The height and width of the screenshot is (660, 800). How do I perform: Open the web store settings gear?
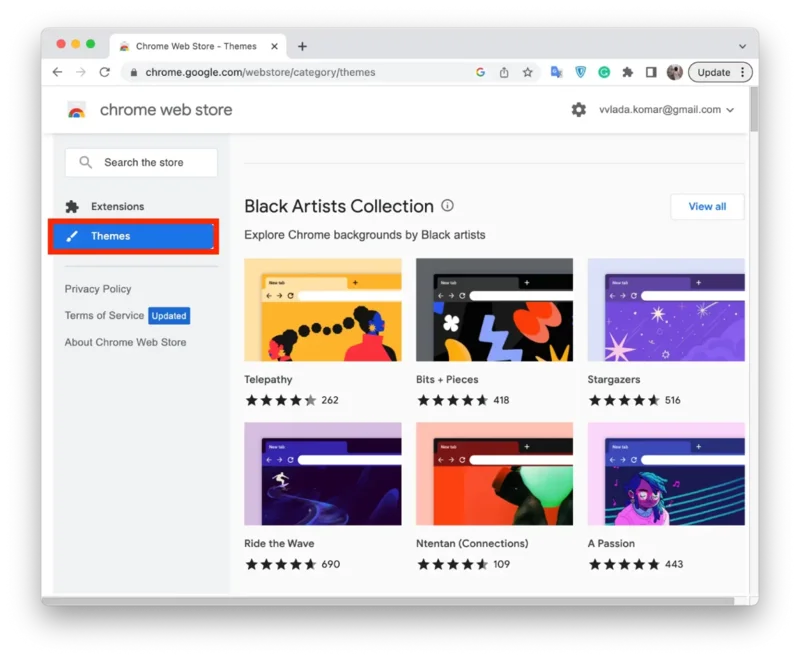click(579, 110)
